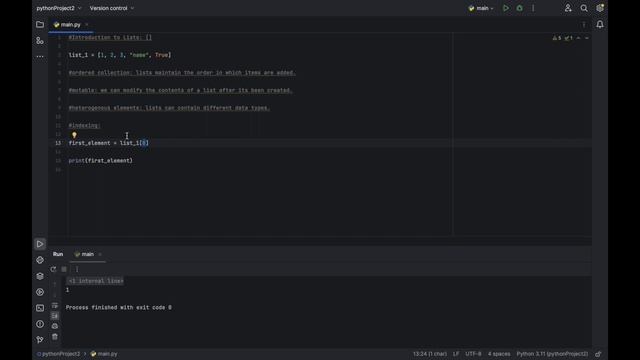Open the Run tool window icon
640x360 pixels.
coord(40,244)
